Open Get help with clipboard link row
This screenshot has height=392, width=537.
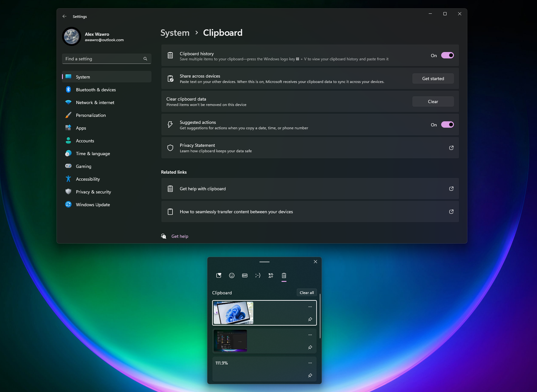tap(310, 189)
